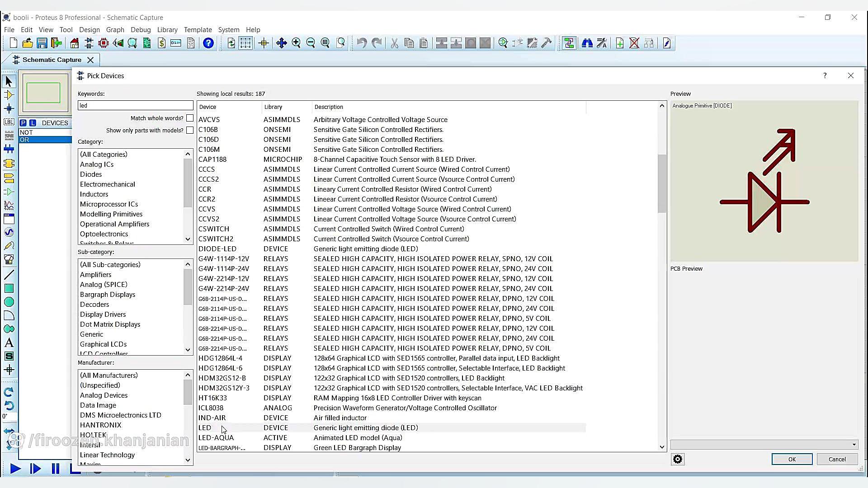868x488 pixels.
Task: Click the Pause simulation button
Action: click(x=56, y=469)
